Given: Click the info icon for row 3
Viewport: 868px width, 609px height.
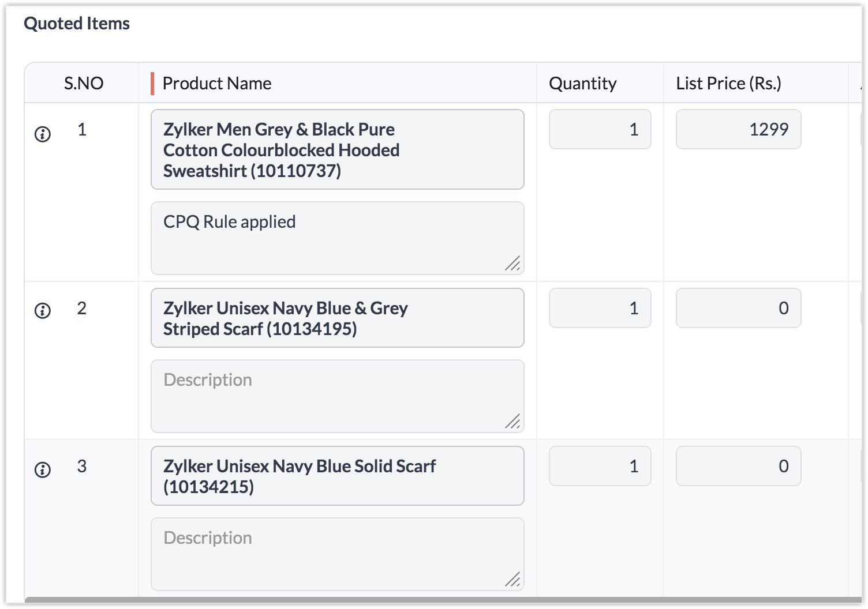Looking at the screenshot, I should click(x=43, y=469).
